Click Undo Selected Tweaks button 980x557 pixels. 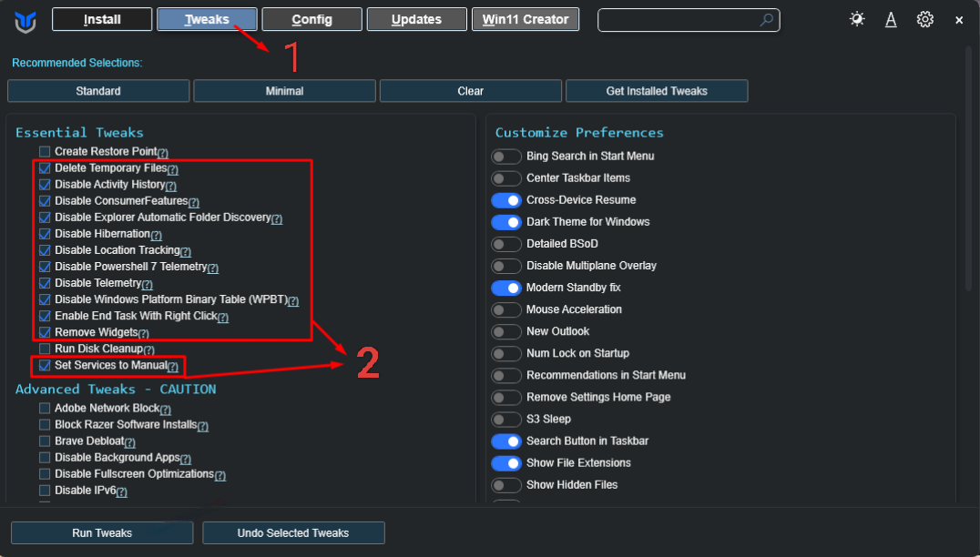pyautogui.click(x=293, y=532)
